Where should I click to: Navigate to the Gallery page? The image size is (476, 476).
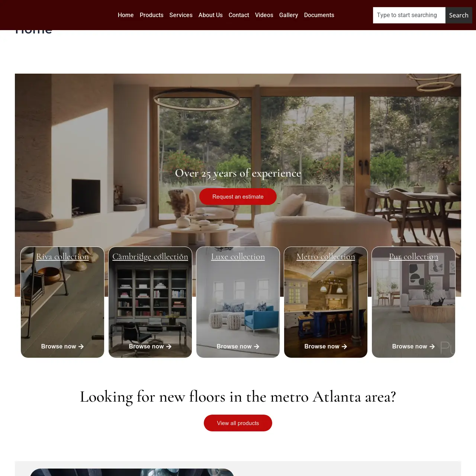click(x=289, y=15)
